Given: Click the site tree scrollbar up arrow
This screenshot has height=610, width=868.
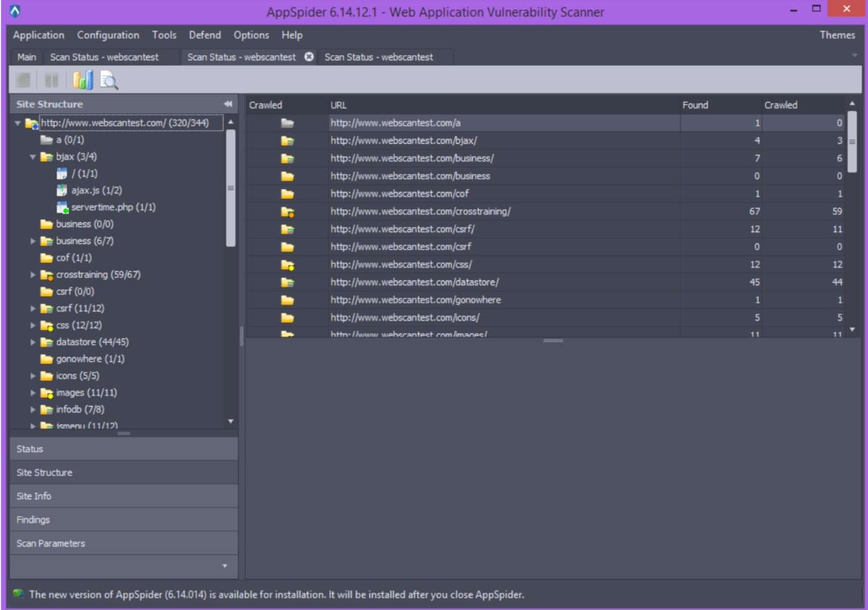Looking at the screenshot, I should pos(231,122).
